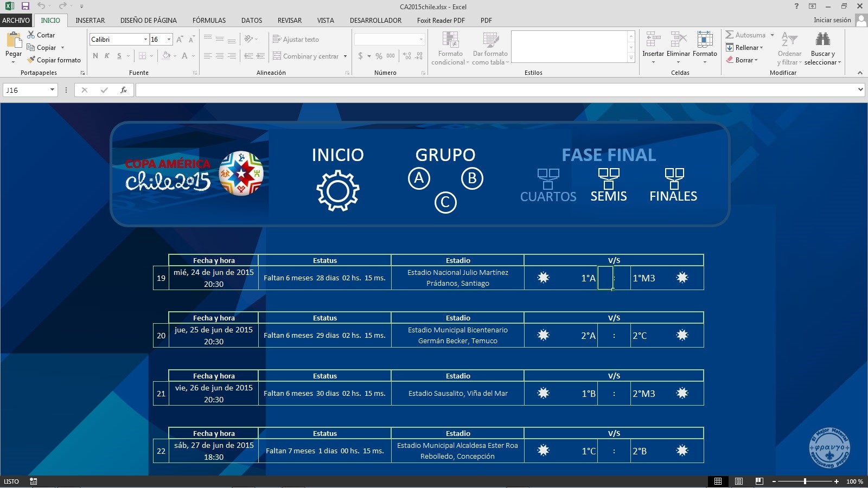Screen dimensions: 868x488
Task: Click the INICIO gear icon
Action: (337, 190)
